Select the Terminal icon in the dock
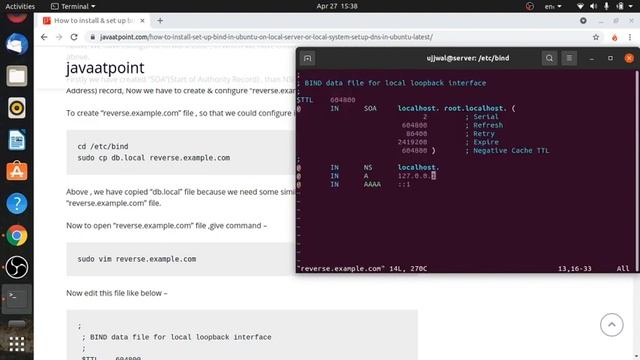The height and width of the screenshot is (360, 640). click(x=17, y=299)
